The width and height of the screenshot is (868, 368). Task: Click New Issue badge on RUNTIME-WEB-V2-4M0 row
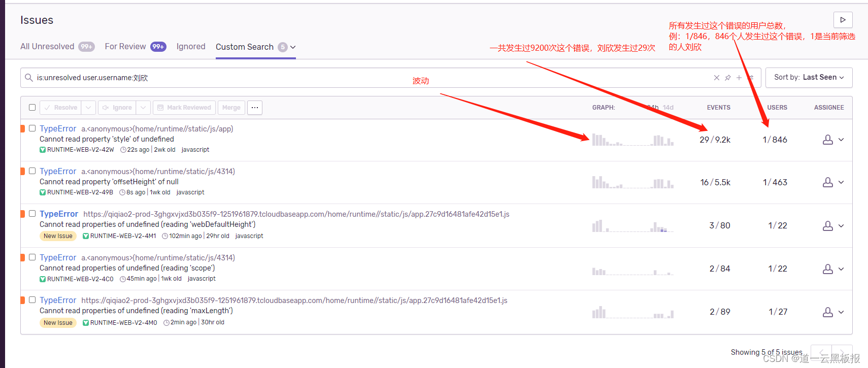click(58, 323)
